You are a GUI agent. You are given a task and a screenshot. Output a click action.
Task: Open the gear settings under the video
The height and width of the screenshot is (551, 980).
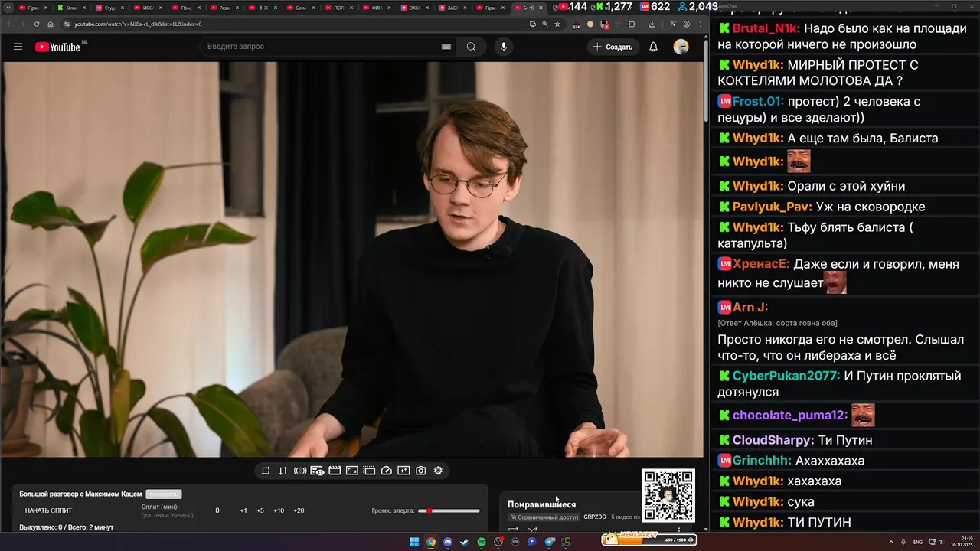point(438,471)
